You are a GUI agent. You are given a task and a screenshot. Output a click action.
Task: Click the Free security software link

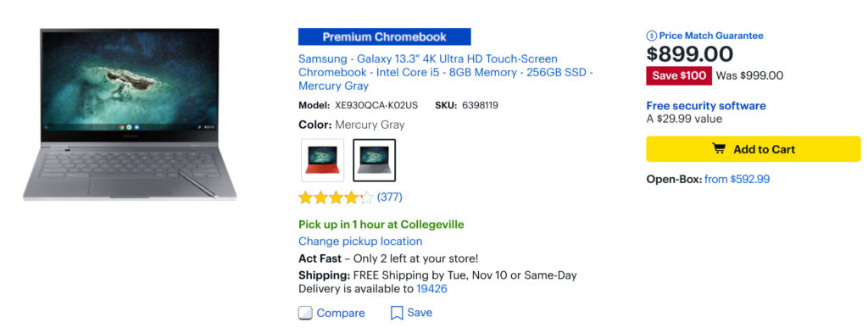pyautogui.click(x=706, y=106)
